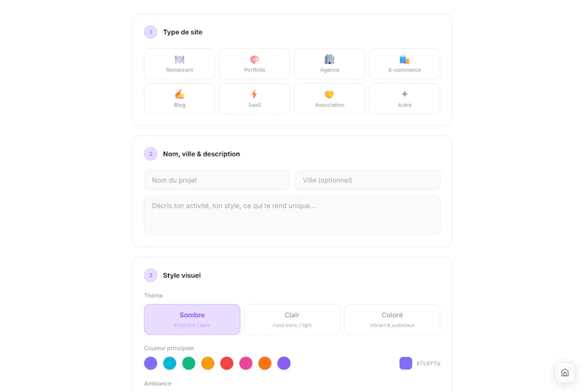Click the 'Nom, ville & description' heading

[x=202, y=154]
